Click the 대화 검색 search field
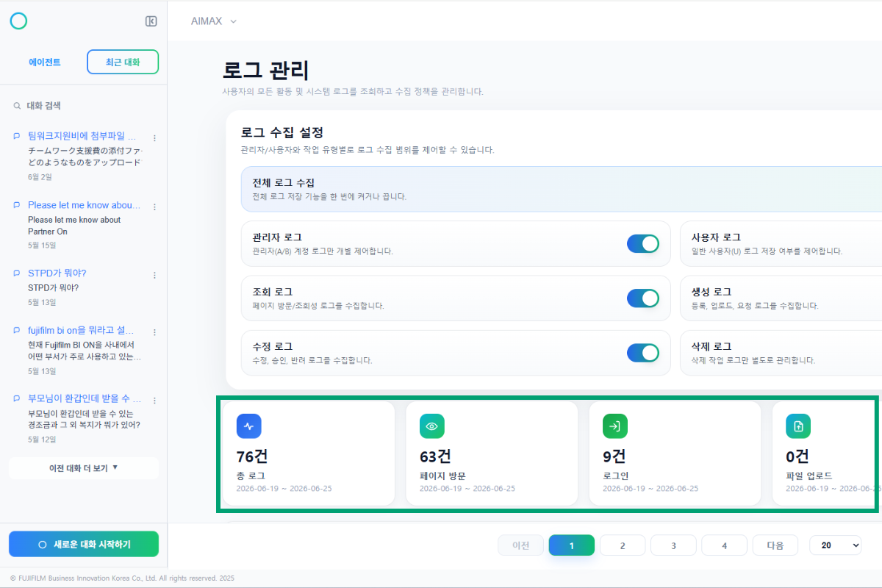The height and width of the screenshot is (588, 882). pyautogui.click(x=84, y=106)
